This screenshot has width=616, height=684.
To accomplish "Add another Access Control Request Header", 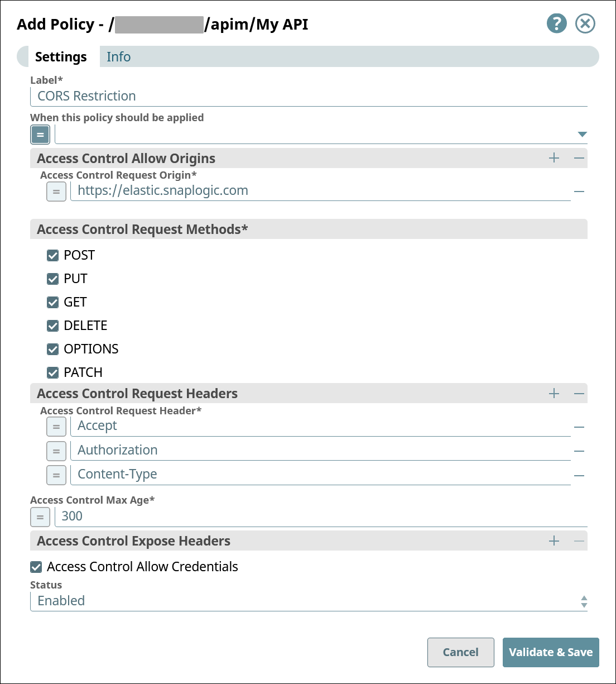I will coord(554,393).
